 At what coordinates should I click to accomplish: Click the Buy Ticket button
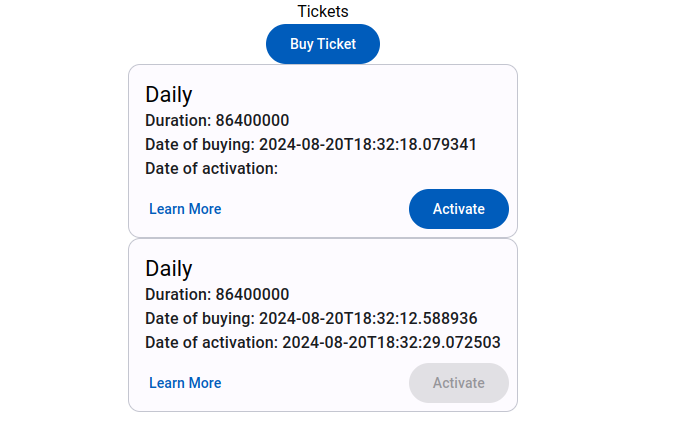point(323,44)
